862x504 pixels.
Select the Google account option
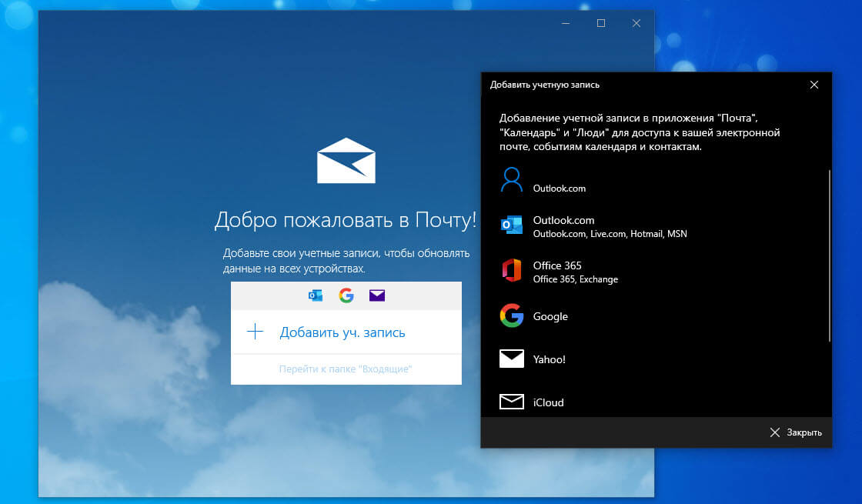coord(656,316)
